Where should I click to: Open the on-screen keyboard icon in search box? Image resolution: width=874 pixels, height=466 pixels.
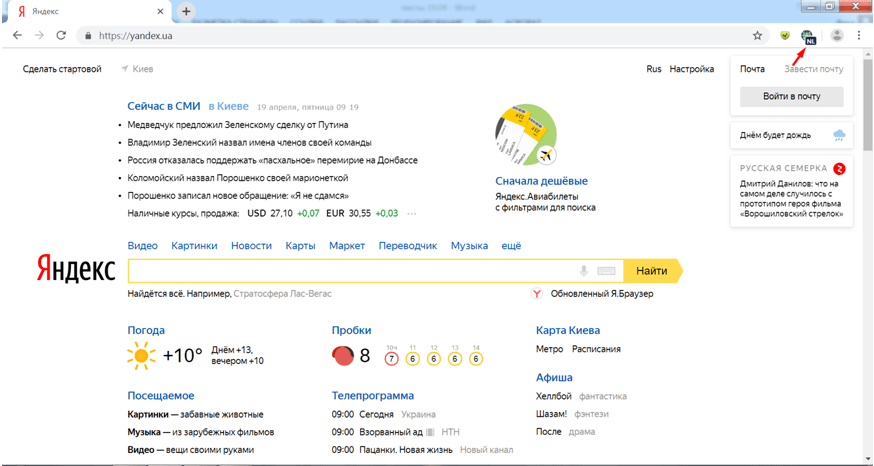(606, 271)
